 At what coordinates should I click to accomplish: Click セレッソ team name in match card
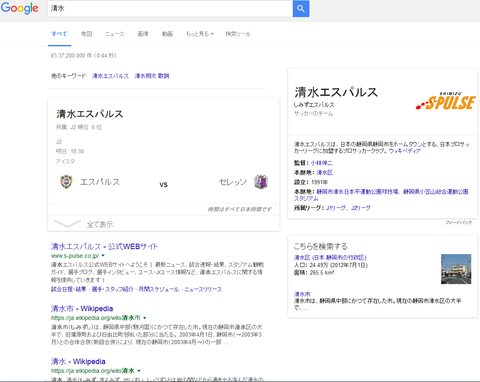pyautogui.click(x=233, y=182)
